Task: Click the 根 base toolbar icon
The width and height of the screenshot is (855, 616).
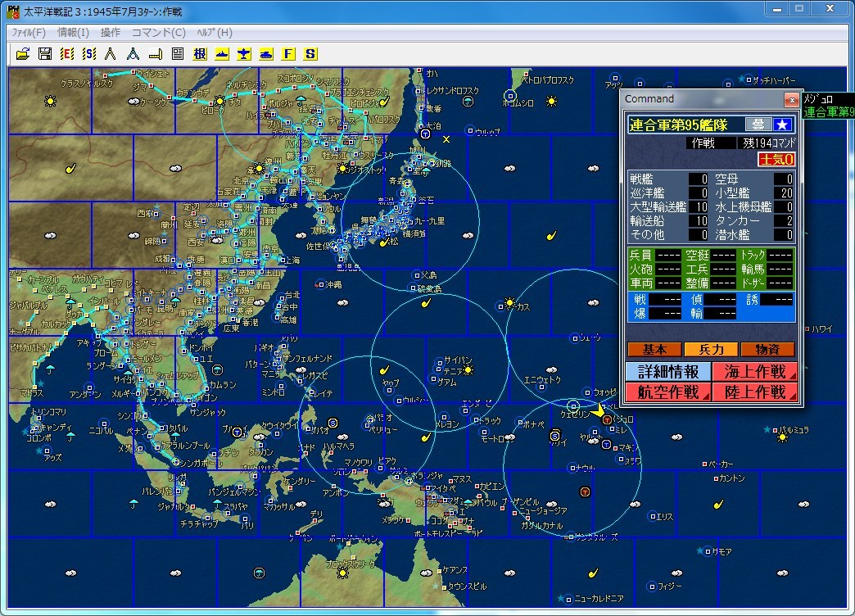Action: tap(200, 53)
